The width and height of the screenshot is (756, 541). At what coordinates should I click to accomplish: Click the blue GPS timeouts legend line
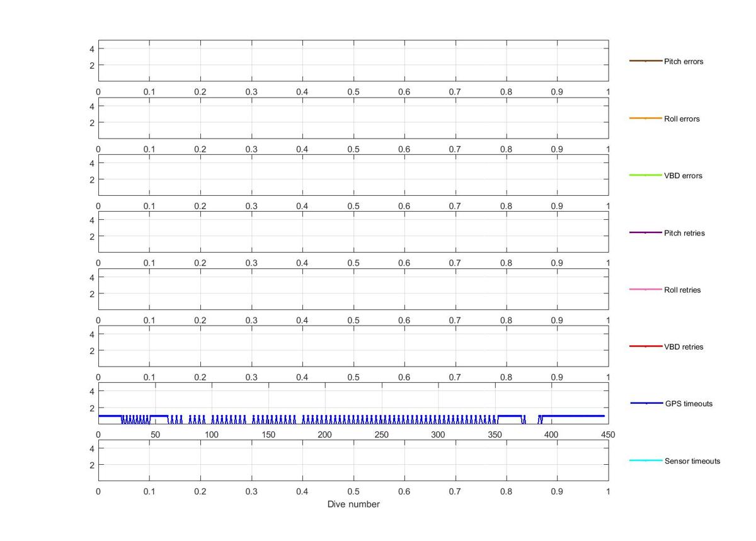(x=646, y=403)
